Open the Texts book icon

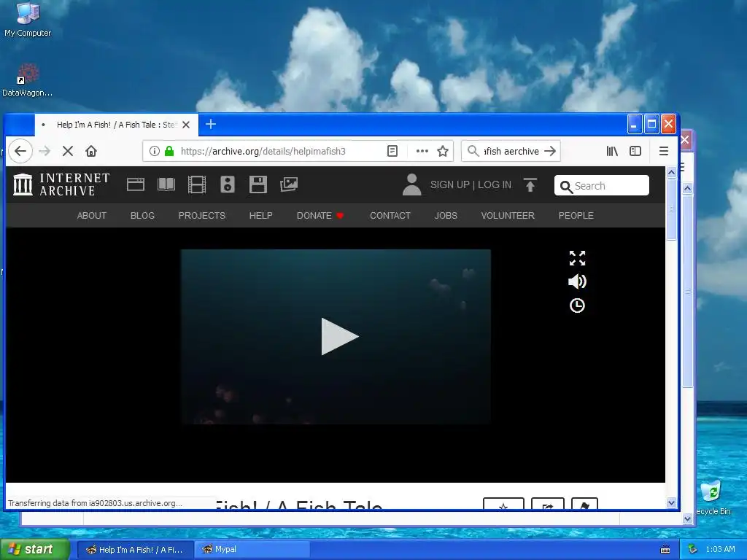166,184
